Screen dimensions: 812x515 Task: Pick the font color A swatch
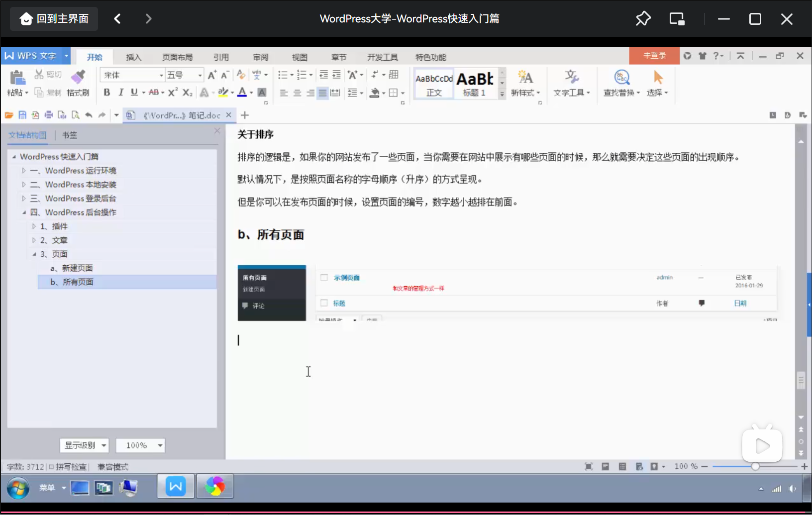(242, 93)
